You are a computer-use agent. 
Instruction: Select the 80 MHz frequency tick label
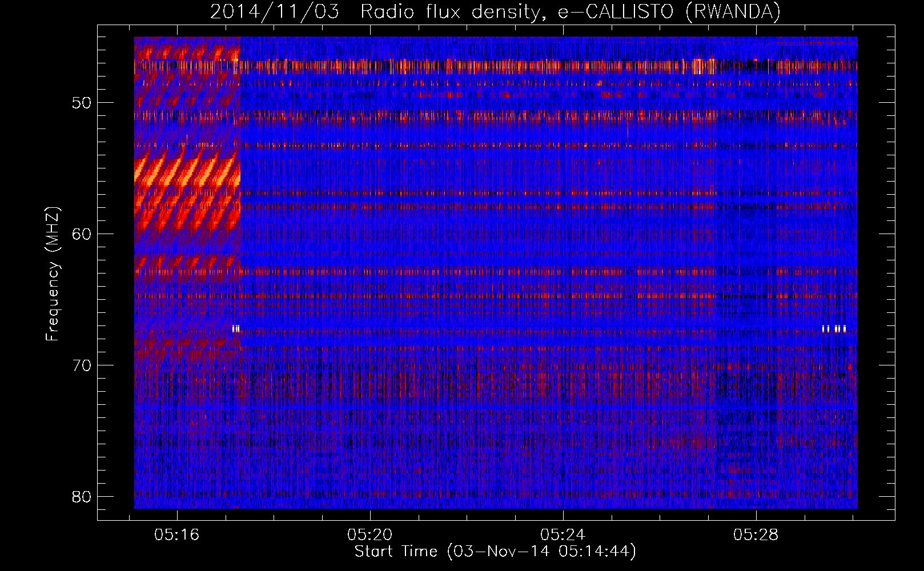[82, 497]
